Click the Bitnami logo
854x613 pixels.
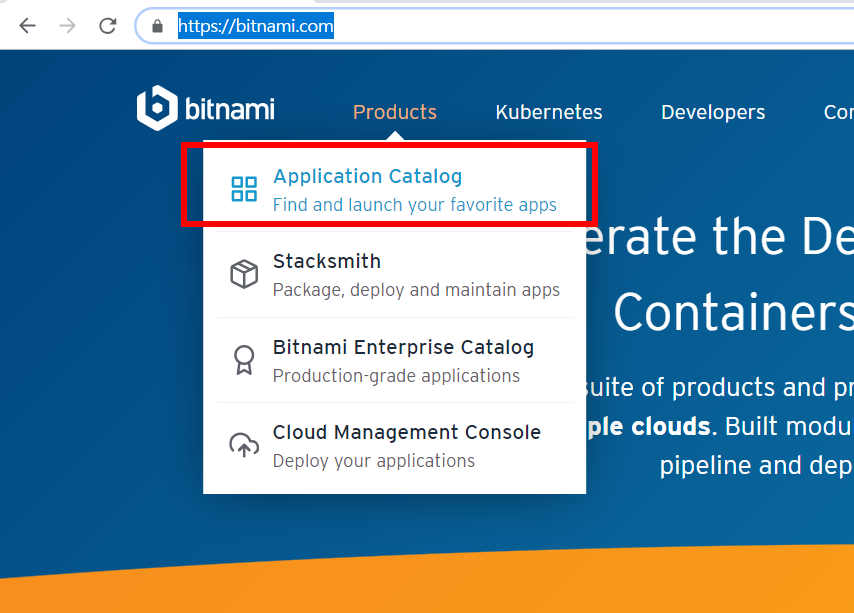(x=206, y=108)
